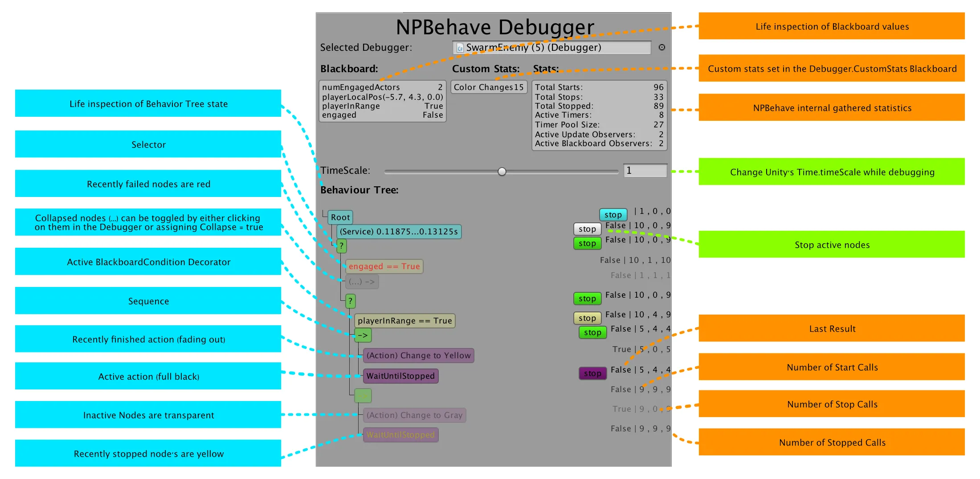Open the object picker circle beside SwarmEnemy field

tap(662, 47)
